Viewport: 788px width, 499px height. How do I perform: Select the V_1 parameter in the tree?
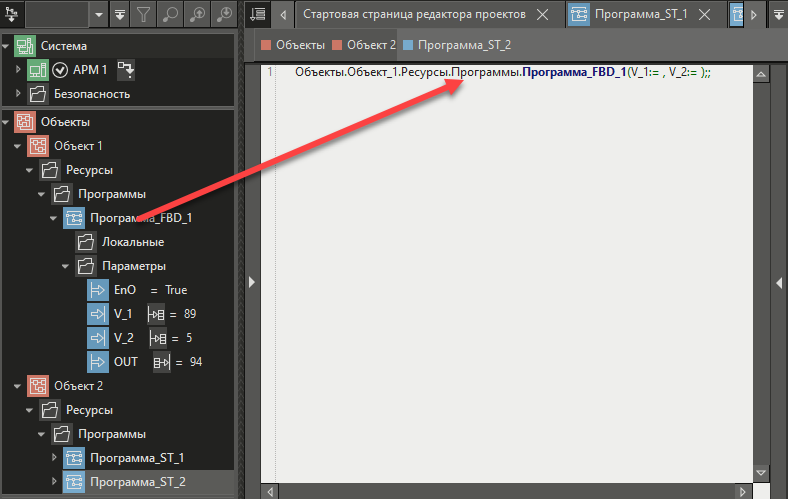tap(124, 314)
